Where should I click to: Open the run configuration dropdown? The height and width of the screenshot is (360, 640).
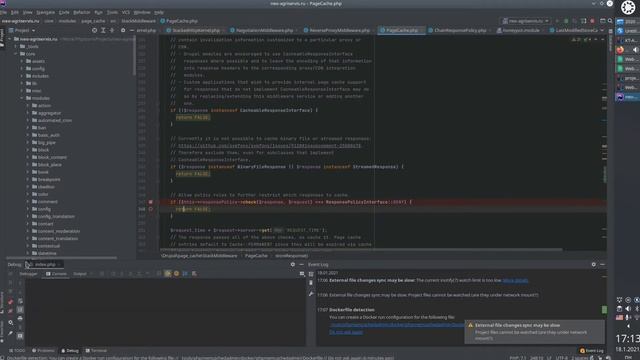(526, 21)
